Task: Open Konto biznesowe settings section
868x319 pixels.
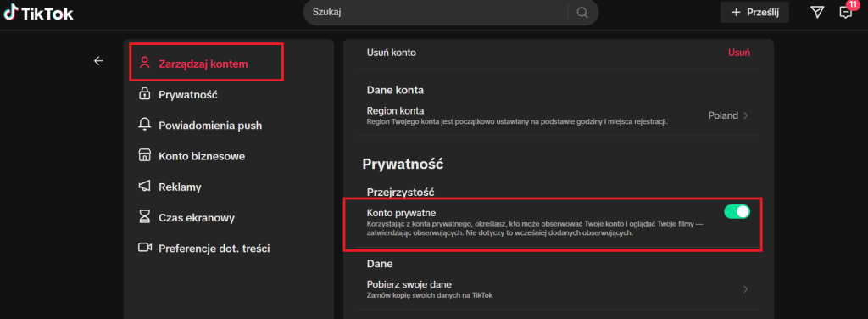Action: (202, 156)
